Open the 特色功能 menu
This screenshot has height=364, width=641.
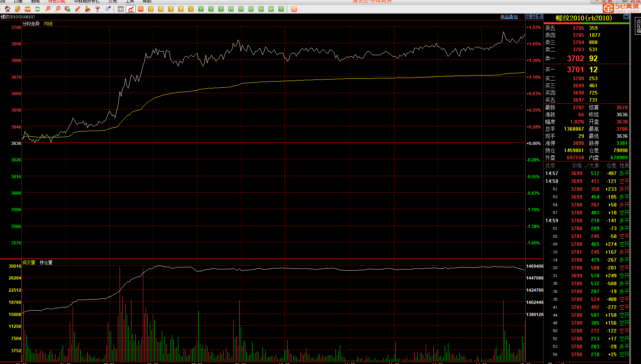[x=57, y=1]
